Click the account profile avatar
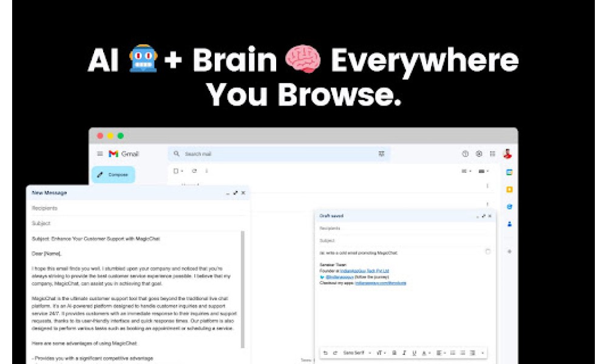The image size is (607, 364). pyautogui.click(x=507, y=154)
